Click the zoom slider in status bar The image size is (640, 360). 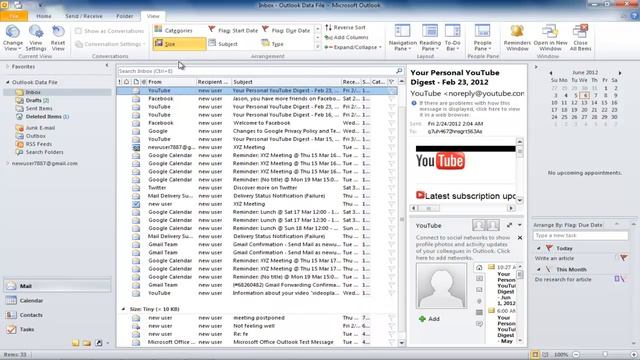tap(604, 355)
